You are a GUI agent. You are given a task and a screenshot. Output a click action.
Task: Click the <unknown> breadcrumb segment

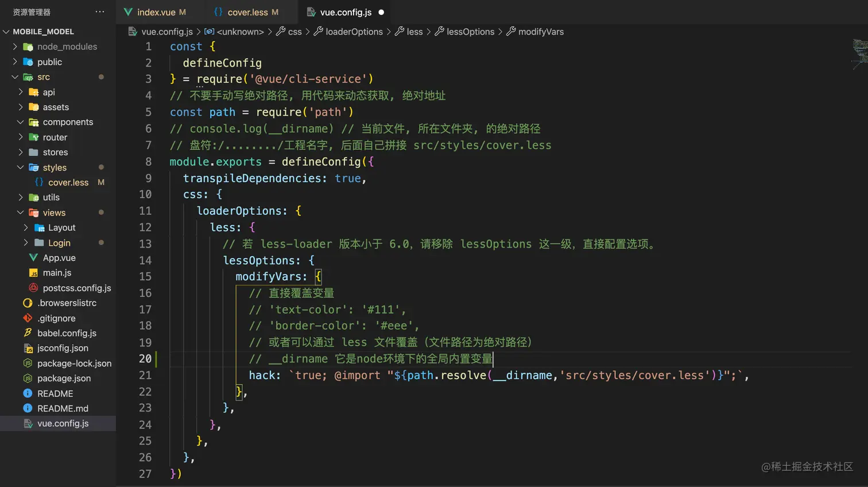point(240,32)
